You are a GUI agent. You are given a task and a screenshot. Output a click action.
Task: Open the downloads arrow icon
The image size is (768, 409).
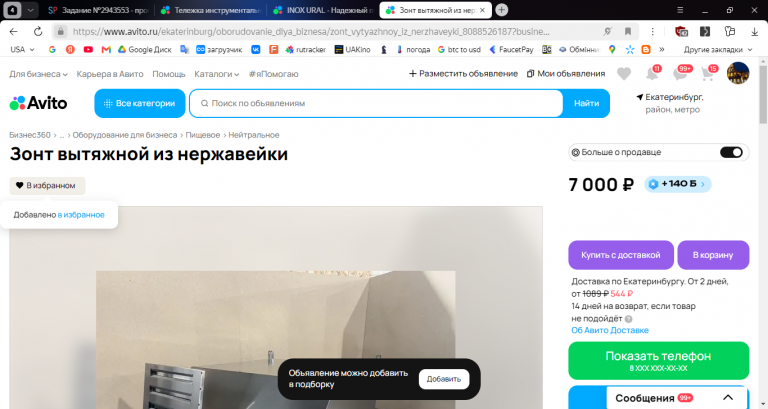click(754, 31)
